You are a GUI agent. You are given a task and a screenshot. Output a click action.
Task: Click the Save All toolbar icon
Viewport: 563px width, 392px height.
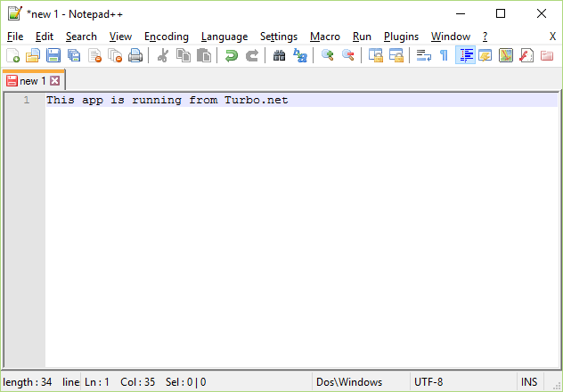click(x=74, y=55)
